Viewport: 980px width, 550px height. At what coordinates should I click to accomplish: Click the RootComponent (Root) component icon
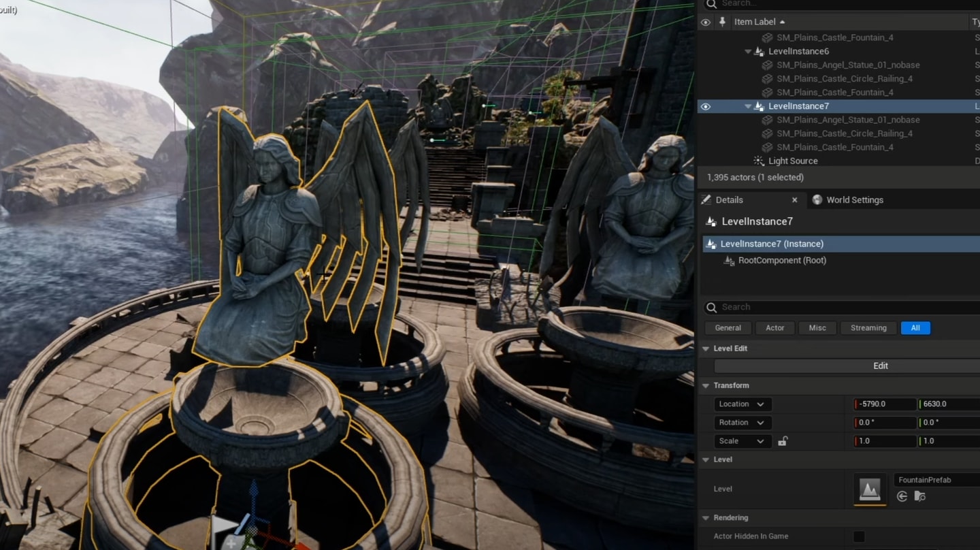pyautogui.click(x=729, y=260)
